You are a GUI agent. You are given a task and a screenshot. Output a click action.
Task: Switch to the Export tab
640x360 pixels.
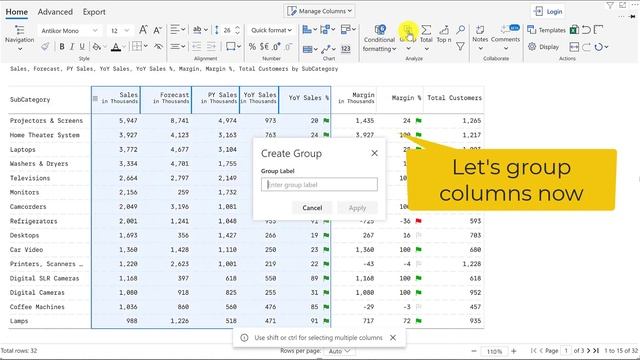tap(94, 12)
